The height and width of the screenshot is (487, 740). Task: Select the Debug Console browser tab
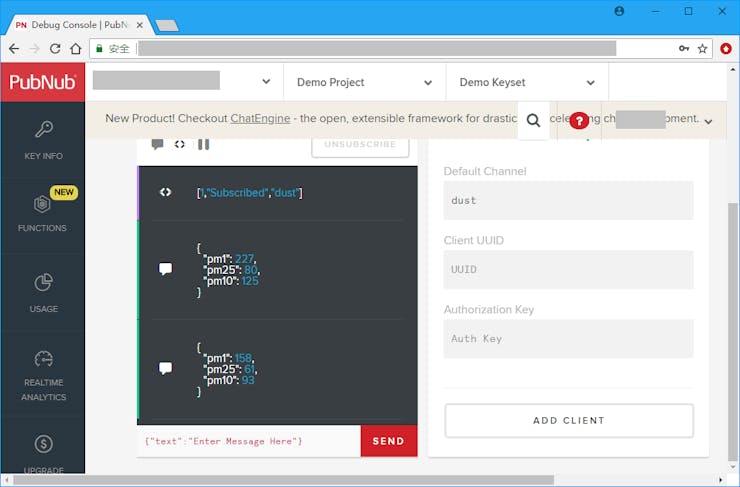(78, 25)
